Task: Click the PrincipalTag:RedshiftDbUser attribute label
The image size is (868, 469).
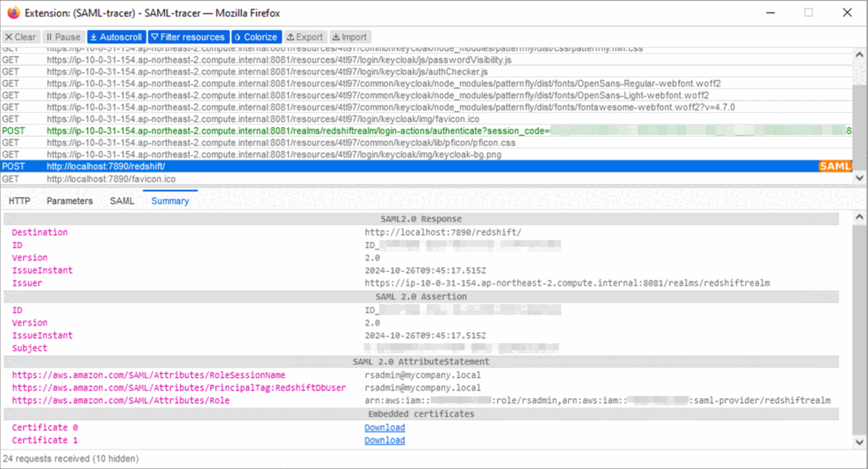Action: 179,388
